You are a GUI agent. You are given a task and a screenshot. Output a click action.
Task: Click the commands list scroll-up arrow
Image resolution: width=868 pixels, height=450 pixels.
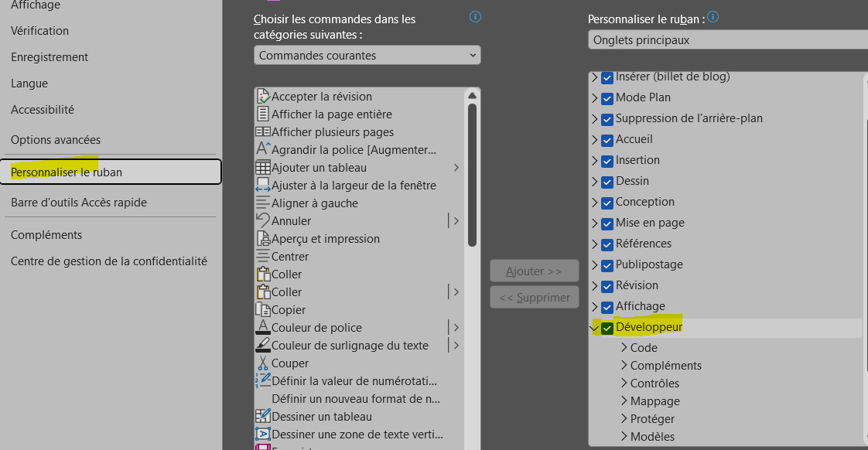click(472, 95)
